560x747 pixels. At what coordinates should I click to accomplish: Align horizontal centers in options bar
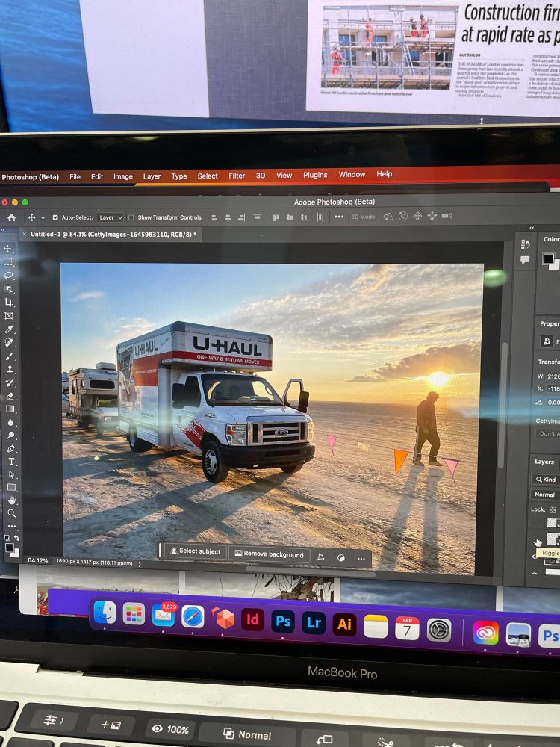228,217
